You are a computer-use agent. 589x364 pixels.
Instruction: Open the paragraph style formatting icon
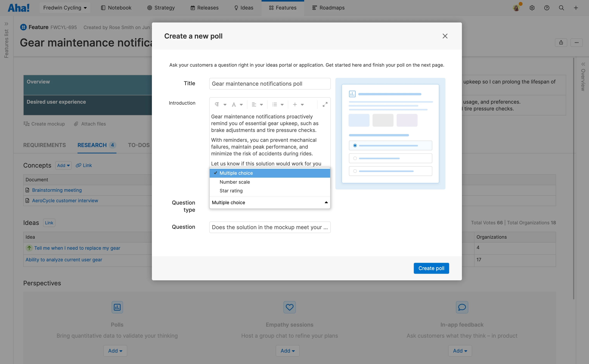click(x=217, y=104)
